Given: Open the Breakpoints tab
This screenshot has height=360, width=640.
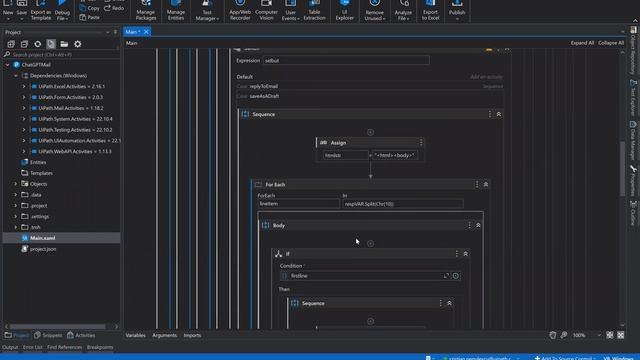Looking at the screenshot, I should tap(100, 347).
